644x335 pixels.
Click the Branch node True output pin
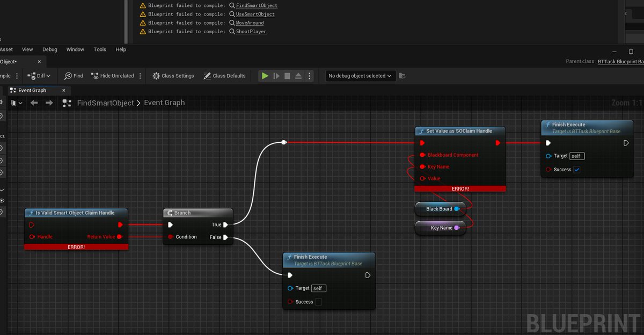(226, 225)
